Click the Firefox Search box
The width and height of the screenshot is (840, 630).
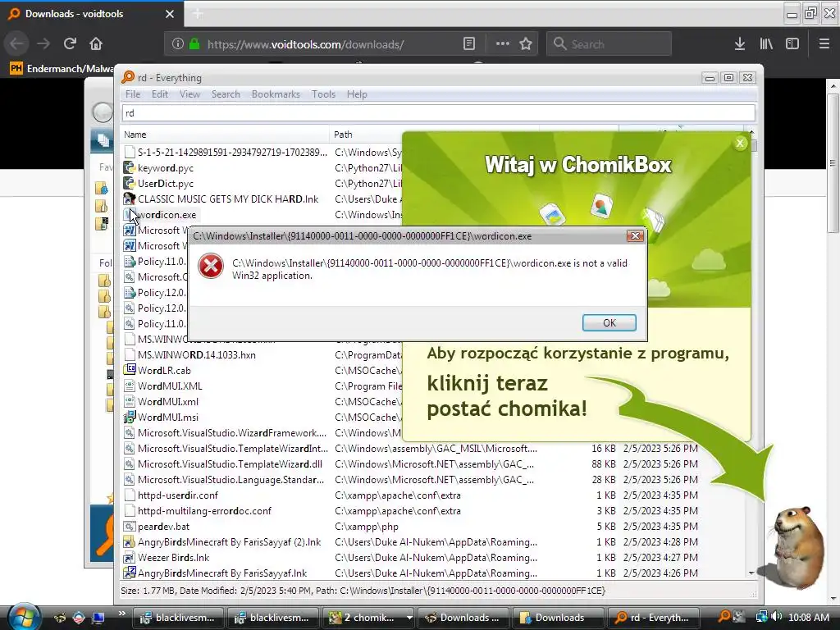tap(609, 43)
